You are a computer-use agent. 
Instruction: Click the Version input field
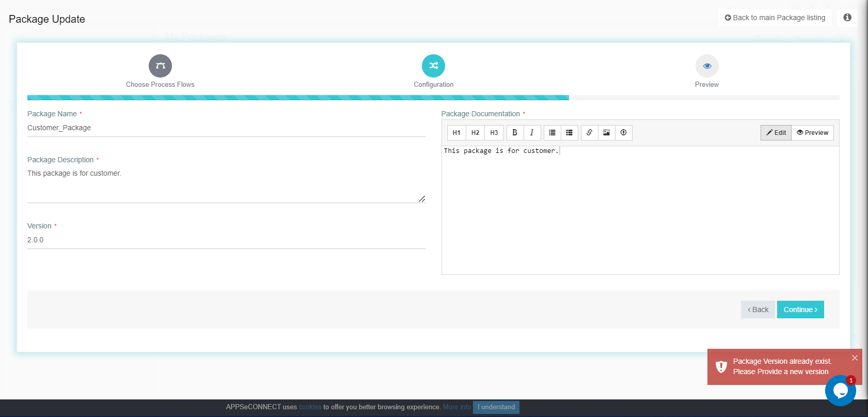pos(226,240)
